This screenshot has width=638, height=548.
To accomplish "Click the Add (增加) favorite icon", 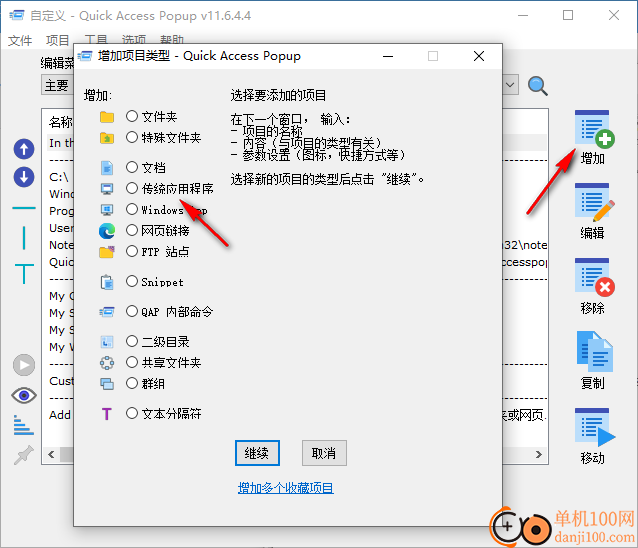I will click(x=594, y=129).
